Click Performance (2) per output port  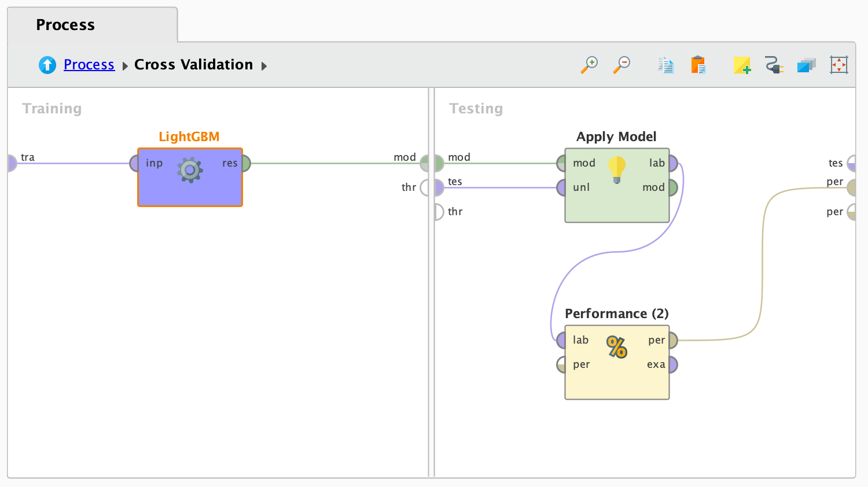672,341
